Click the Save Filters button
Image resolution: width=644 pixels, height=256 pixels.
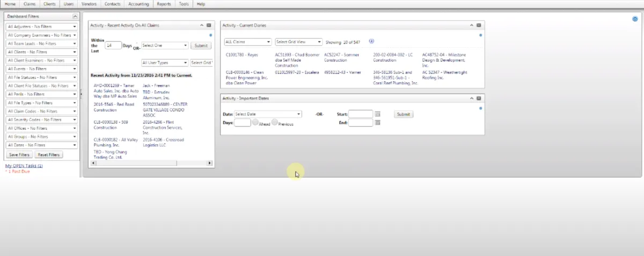tap(19, 155)
